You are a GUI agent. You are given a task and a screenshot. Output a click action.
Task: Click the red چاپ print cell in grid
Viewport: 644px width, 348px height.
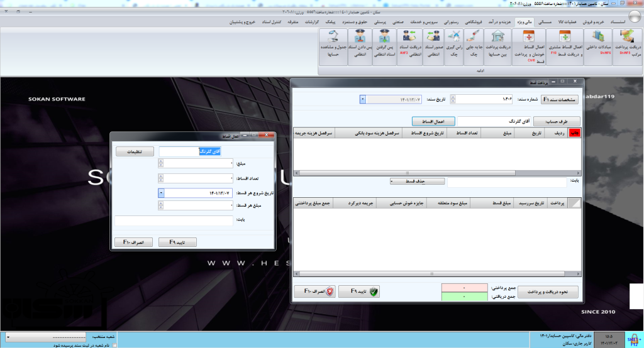(x=574, y=133)
